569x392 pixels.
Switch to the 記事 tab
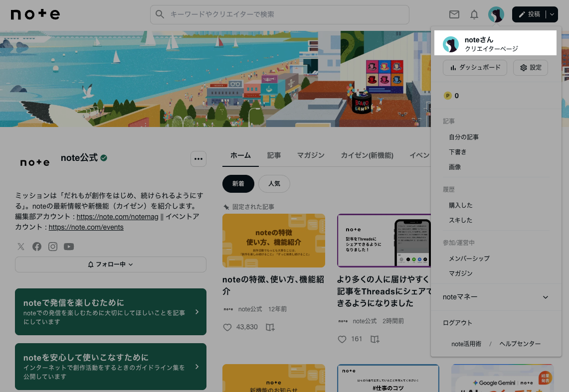[x=274, y=155]
